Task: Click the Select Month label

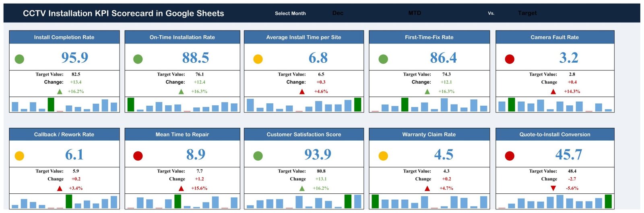Action: tap(290, 13)
